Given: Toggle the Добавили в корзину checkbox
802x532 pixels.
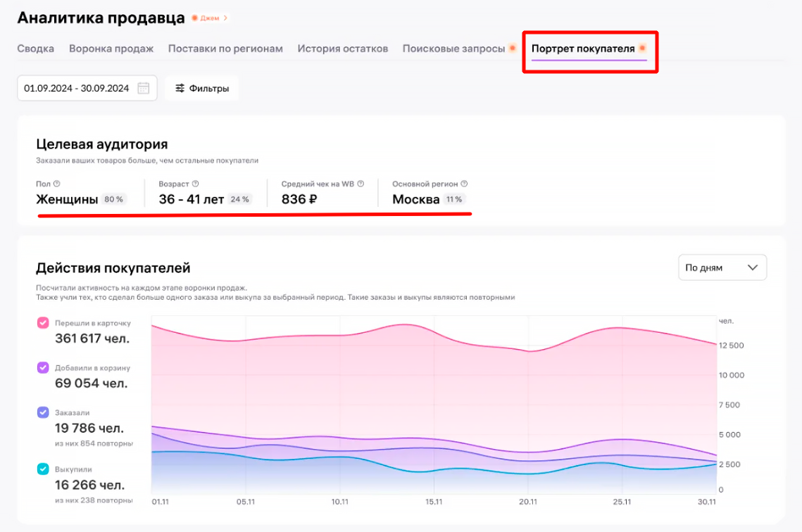Looking at the screenshot, I should click(x=43, y=367).
